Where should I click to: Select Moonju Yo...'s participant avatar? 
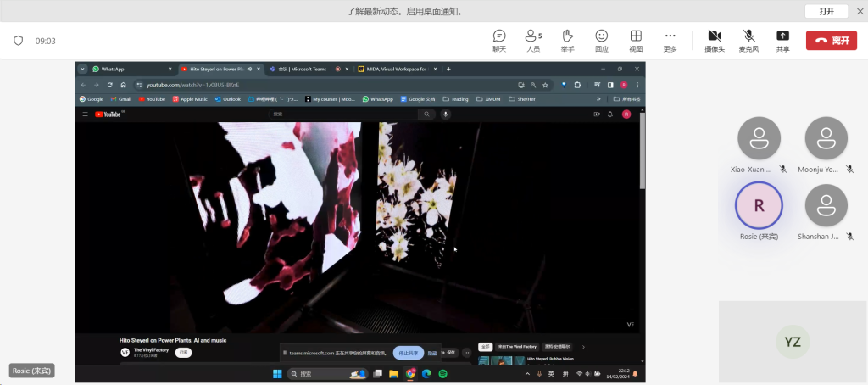coord(826,138)
